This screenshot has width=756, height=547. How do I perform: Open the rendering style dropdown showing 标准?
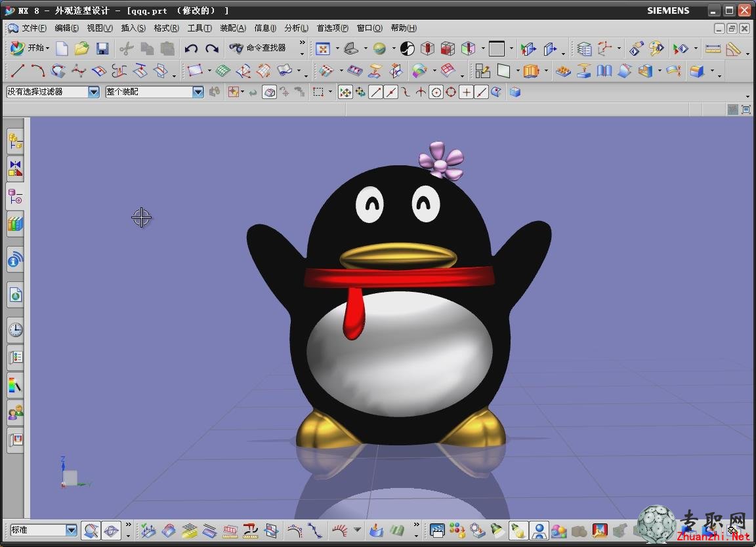pyautogui.click(x=43, y=530)
